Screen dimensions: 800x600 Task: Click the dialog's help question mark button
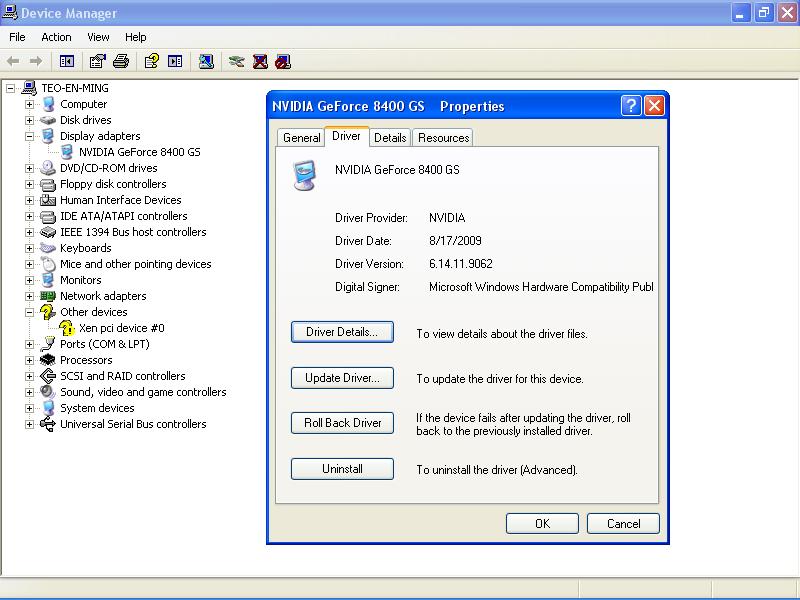pos(631,106)
